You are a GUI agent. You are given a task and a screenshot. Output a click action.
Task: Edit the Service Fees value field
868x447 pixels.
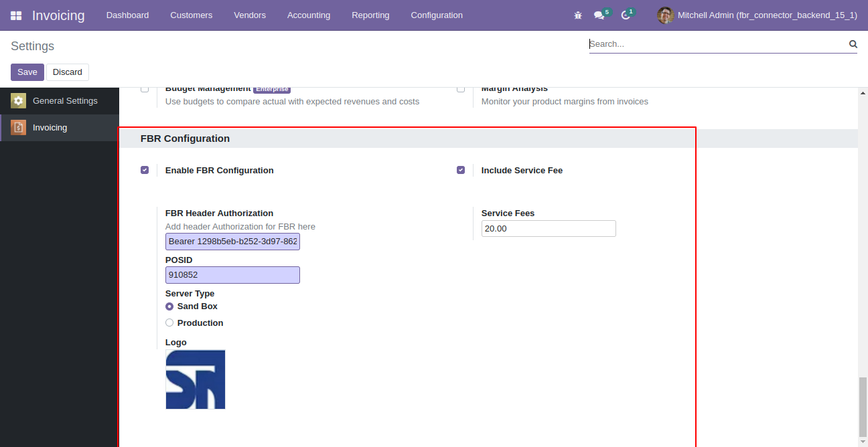(549, 229)
